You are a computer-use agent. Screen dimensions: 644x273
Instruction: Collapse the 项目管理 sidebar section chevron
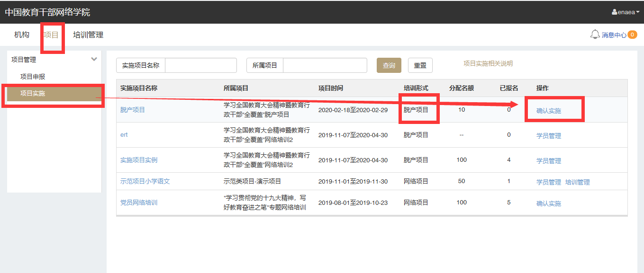tap(94, 59)
